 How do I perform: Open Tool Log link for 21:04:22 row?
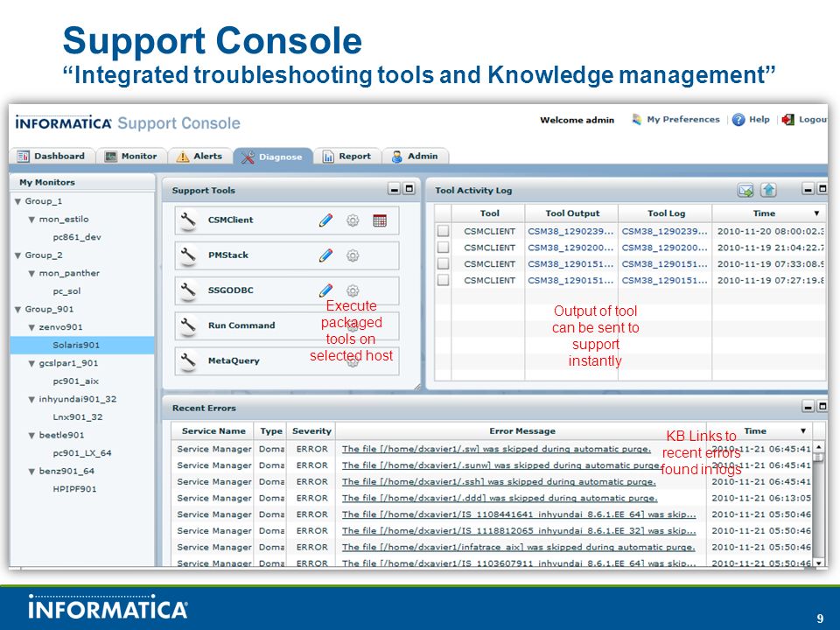664,248
